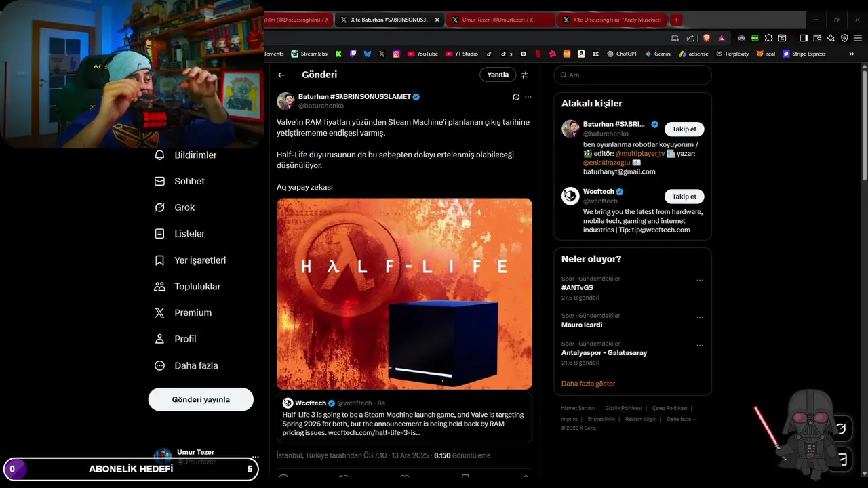The width and height of the screenshot is (868, 488).
Task: Expand Daha fazla in the left sidebar
Action: pos(186,365)
